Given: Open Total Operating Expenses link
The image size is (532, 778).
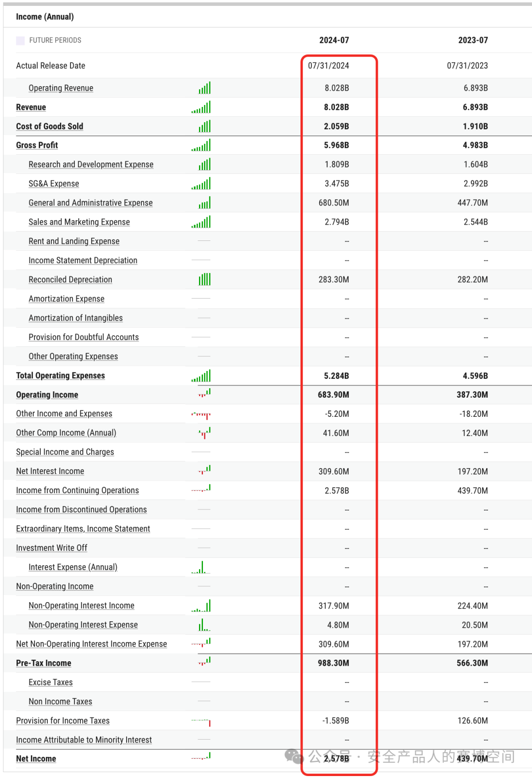Looking at the screenshot, I should [x=61, y=376].
